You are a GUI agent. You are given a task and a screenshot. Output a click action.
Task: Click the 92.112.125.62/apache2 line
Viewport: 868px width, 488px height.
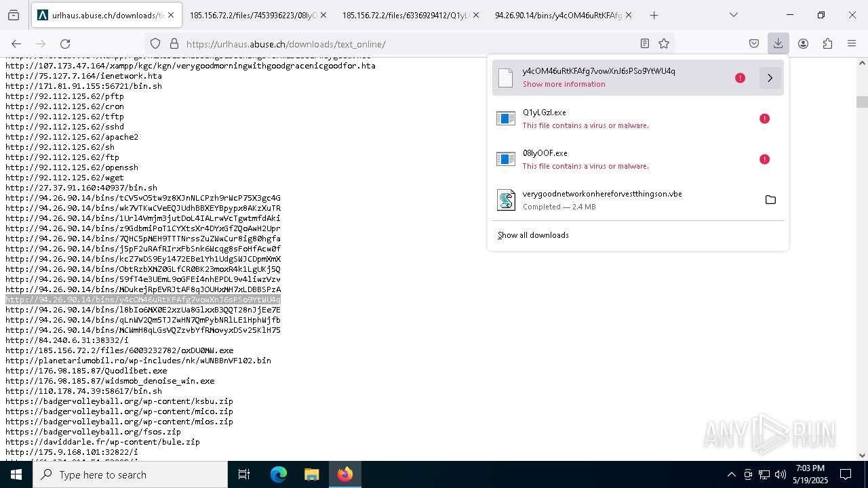pyautogui.click(x=72, y=137)
